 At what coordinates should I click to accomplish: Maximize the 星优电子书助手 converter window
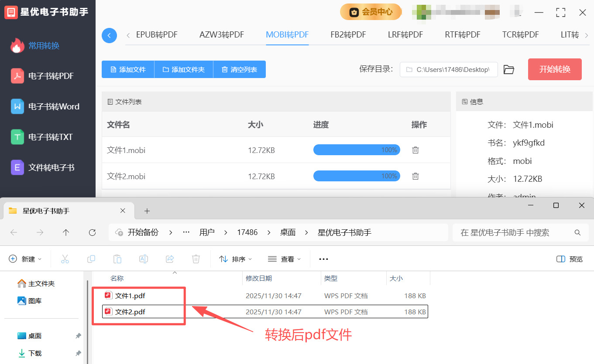[x=561, y=12]
